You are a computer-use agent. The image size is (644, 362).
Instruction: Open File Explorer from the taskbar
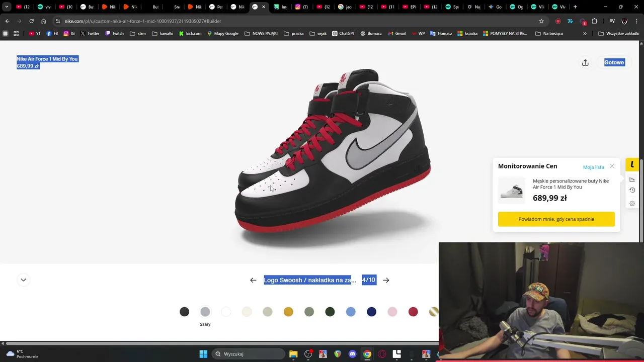click(293, 354)
